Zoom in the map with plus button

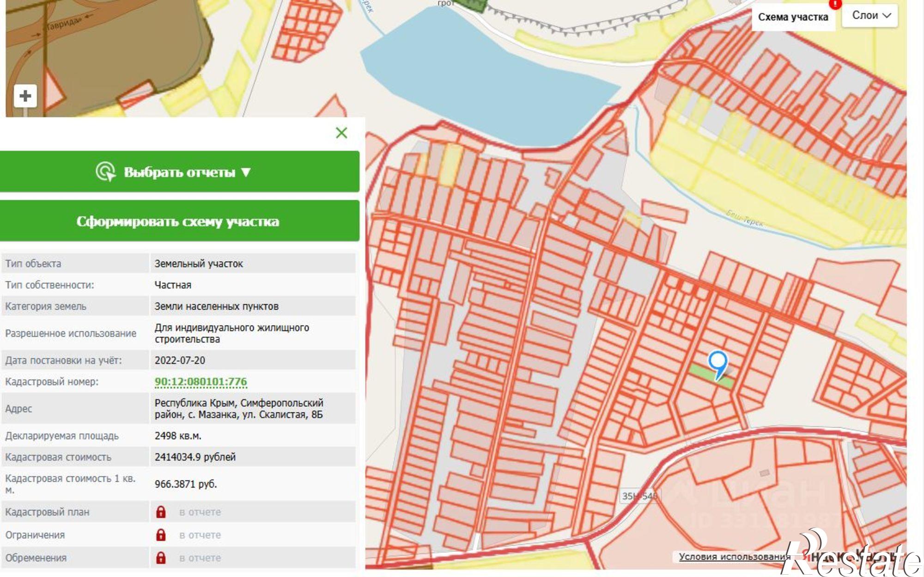pos(25,96)
